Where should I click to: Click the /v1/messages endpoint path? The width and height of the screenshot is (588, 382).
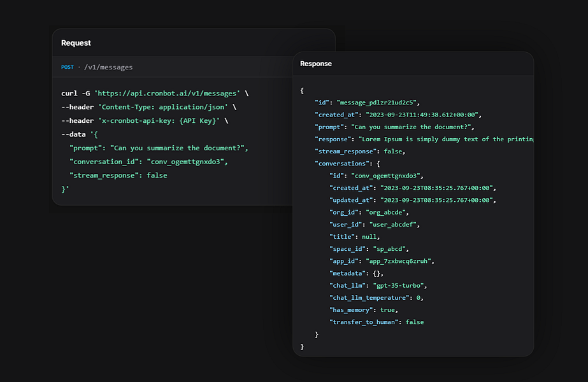click(108, 67)
